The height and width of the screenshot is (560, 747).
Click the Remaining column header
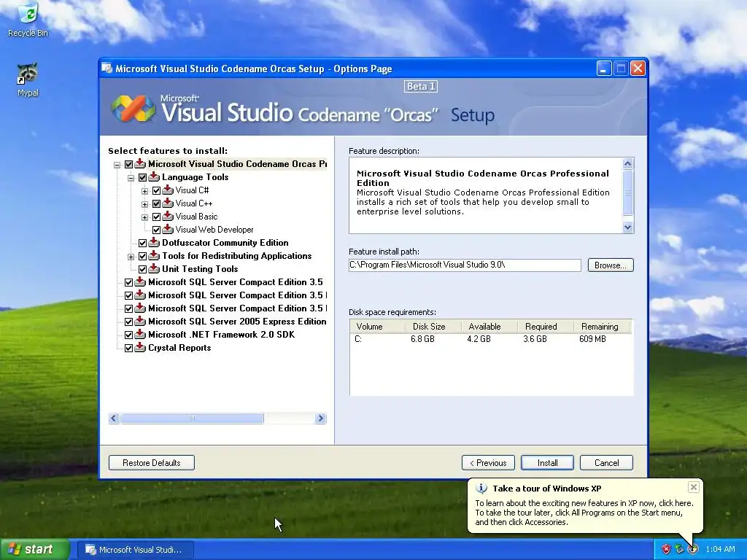click(602, 326)
